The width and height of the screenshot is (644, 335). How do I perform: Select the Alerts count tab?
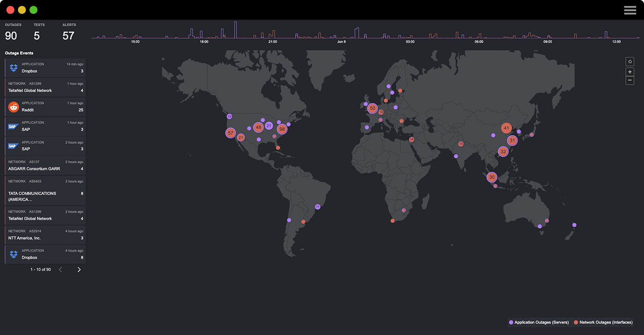coord(69,32)
